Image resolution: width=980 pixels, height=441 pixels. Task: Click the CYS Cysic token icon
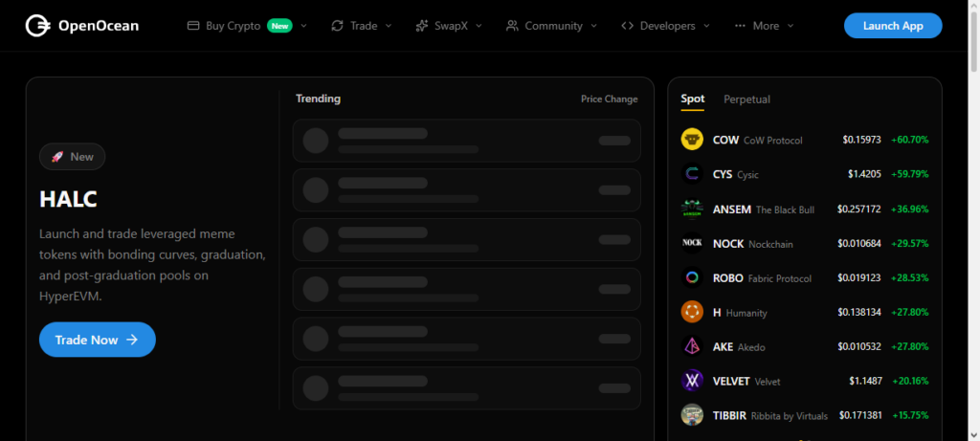(692, 174)
